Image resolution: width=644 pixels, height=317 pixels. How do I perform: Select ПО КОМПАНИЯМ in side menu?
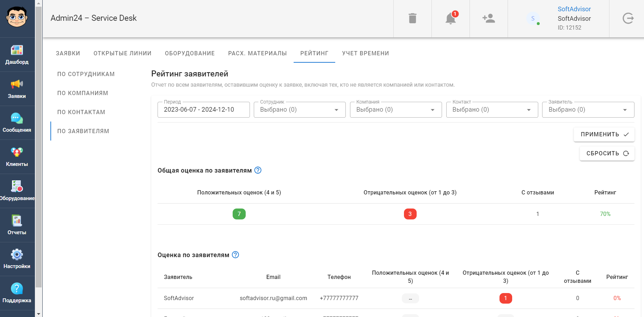click(83, 93)
